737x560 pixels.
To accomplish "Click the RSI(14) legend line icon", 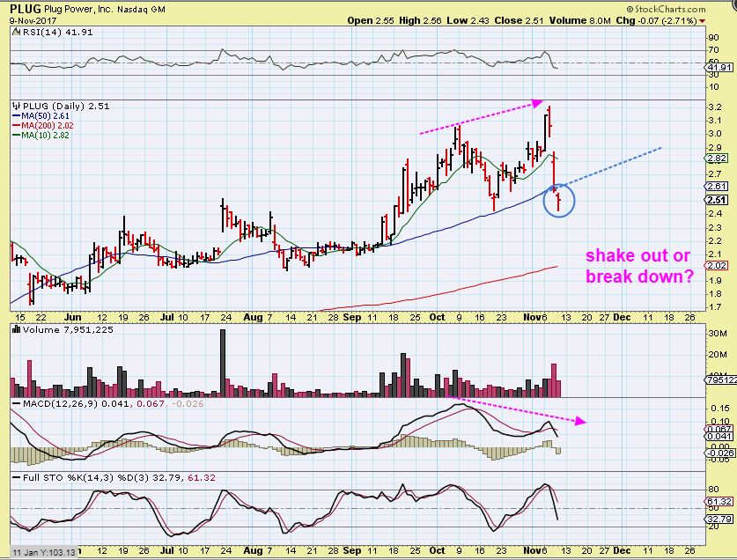I will click(16, 32).
